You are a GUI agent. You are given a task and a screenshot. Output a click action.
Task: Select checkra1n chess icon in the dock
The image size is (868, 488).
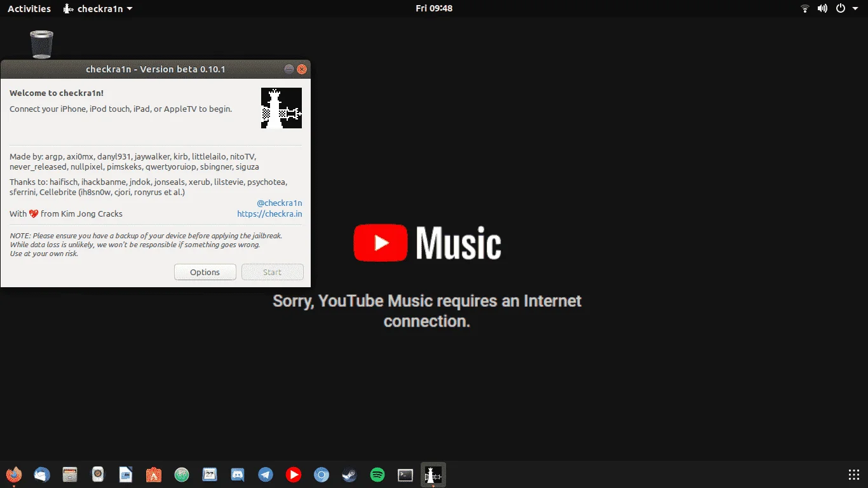click(x=433, y=475)
